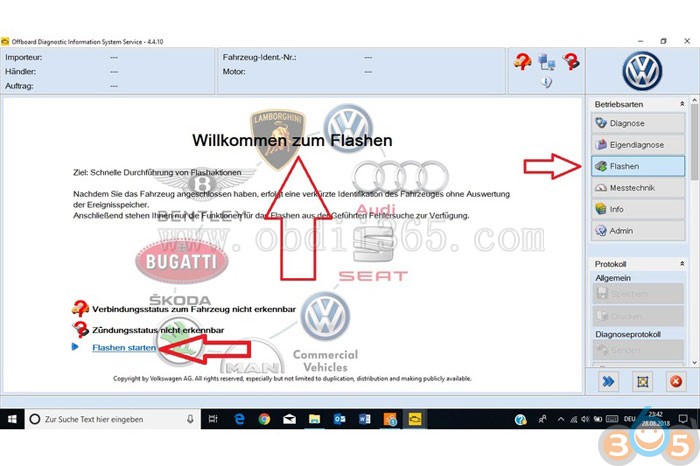Open Word from the taskbar
Screen dimensions: 700x466
pyautogui.click(x=365, y=419)
